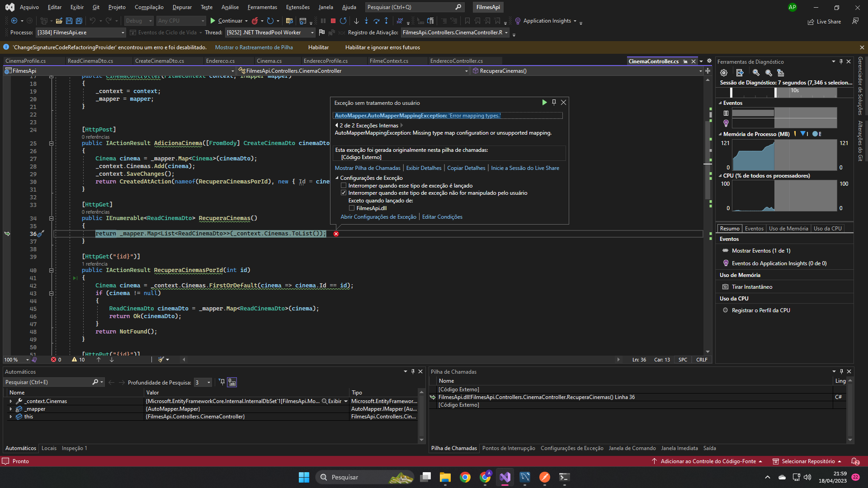The height and width of the screenshot is (488, 868).
Task: Click the Take Snapshot memory icon
Action: [x=726, y=286]
